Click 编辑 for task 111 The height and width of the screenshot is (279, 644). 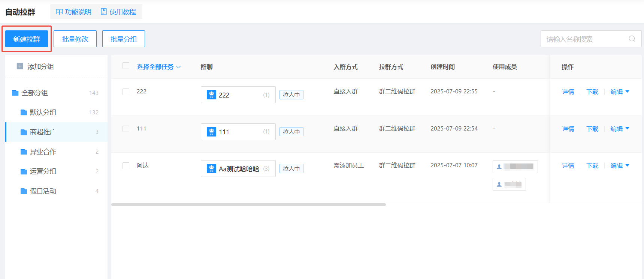(616, 129)
